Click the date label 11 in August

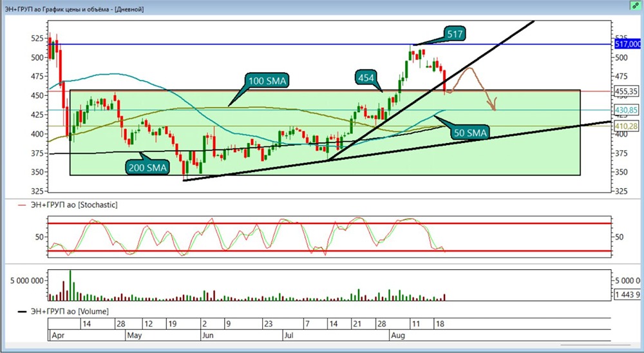415,324
